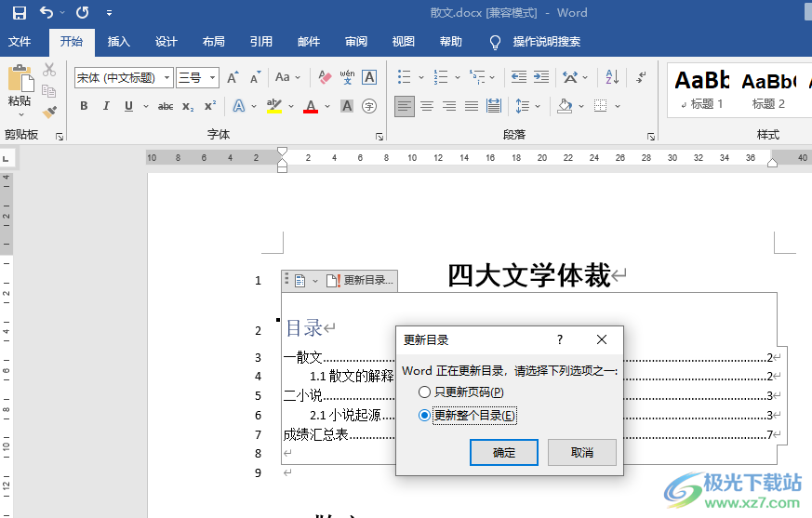Apply red font color

point(311,106)
